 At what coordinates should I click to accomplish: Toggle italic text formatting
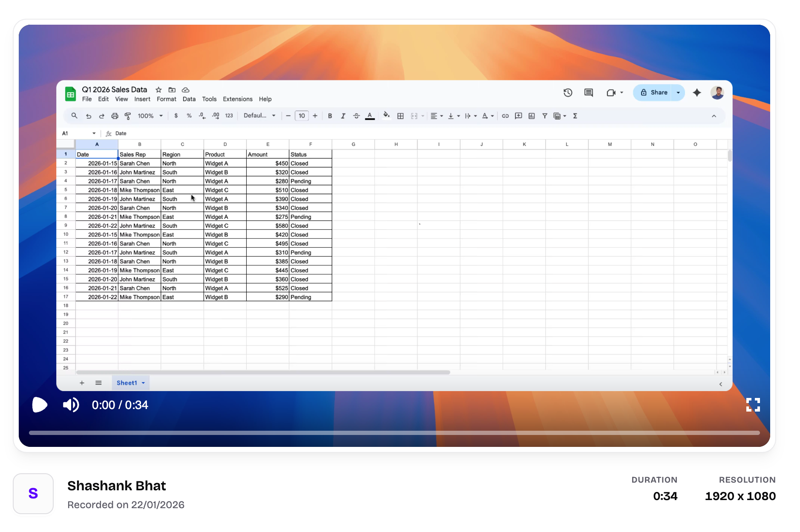point(343,116)
